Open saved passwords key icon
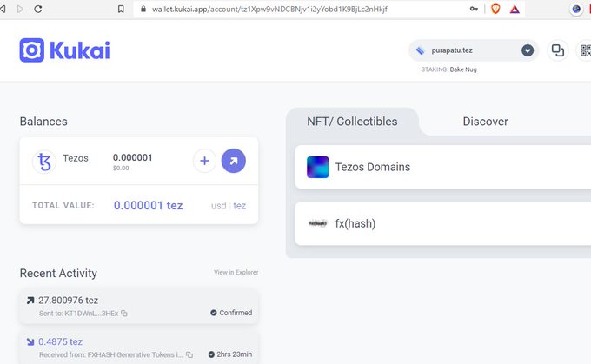The width and height of the screenshot is (591, 364). pyautogui.click(x=474, y=9)
